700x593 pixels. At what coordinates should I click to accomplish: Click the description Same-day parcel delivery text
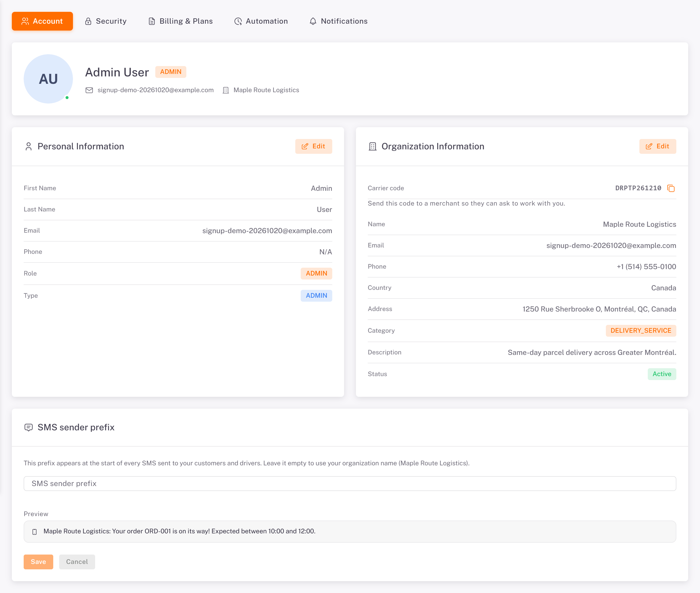[592, 353]
